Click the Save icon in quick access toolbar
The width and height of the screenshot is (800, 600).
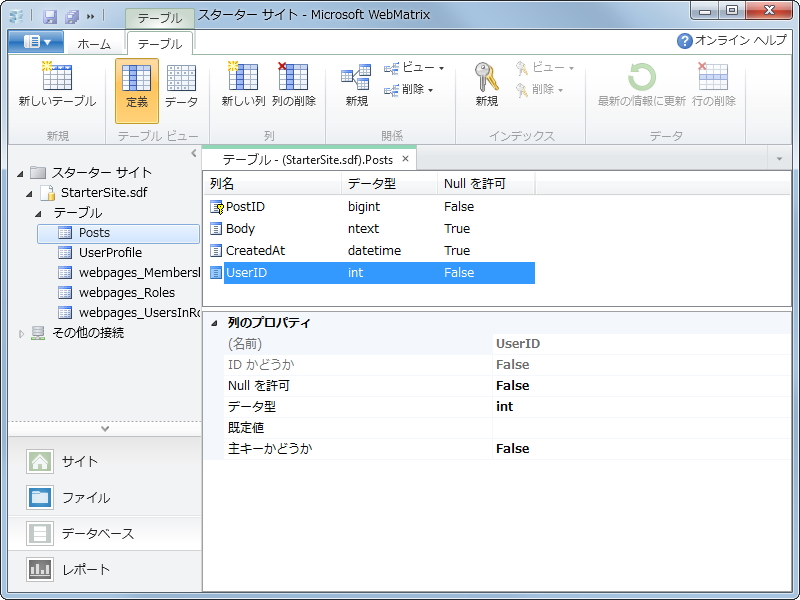coord(50,17)
